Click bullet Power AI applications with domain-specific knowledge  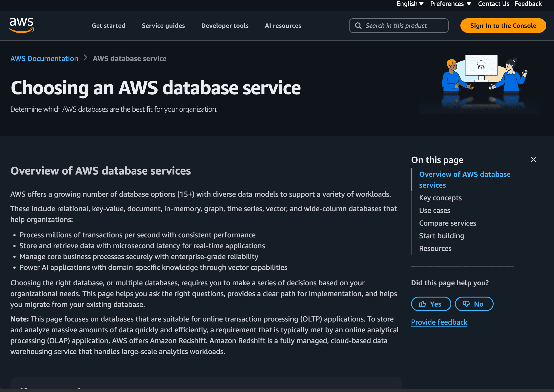pyautogui.click(x=153, y=268)
